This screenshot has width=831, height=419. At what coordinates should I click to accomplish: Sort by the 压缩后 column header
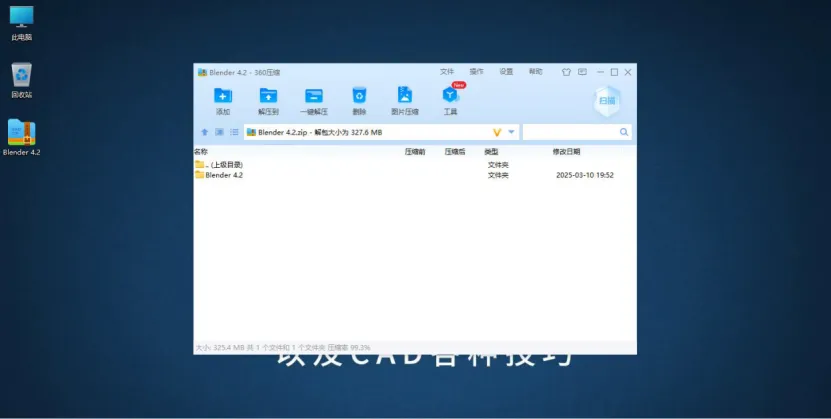pos(455,151)
